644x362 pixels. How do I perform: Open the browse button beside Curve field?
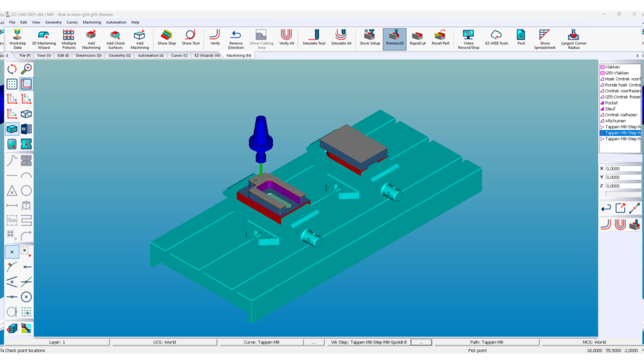click(x=314, y=343)
